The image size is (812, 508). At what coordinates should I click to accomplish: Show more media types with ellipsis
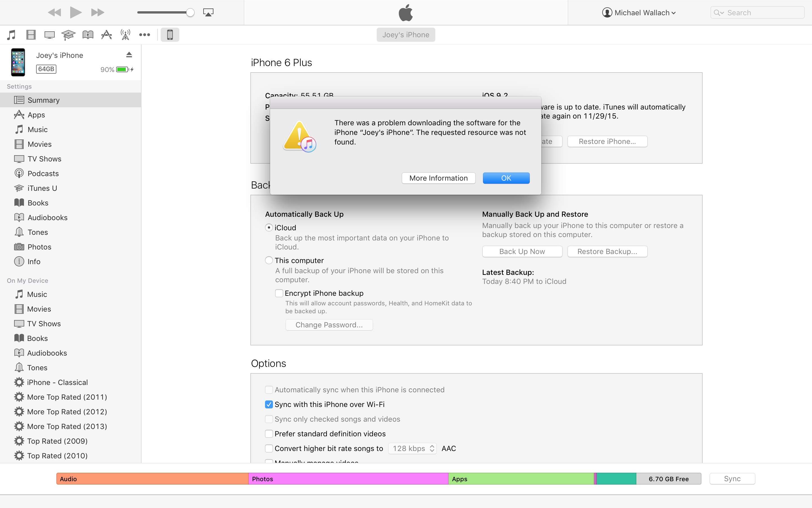click(x=145, y=35)
